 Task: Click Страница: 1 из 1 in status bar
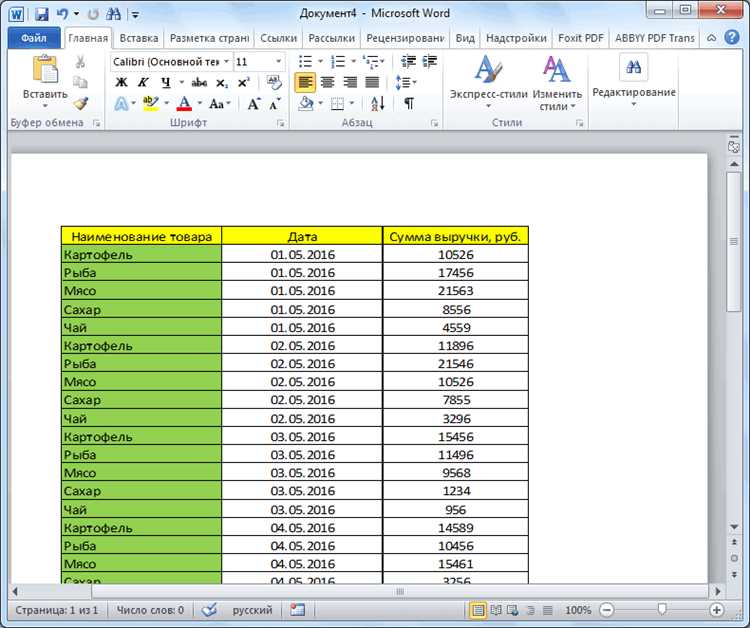coord(56,610)
